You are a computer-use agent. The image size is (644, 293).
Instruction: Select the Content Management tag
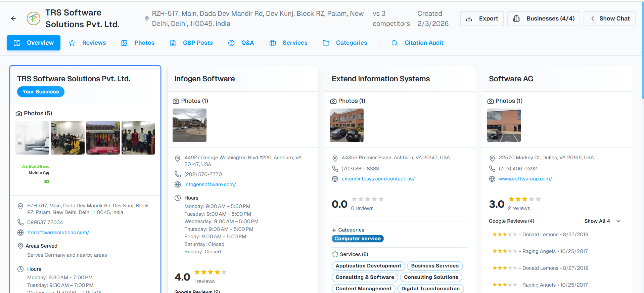[364, 289]
